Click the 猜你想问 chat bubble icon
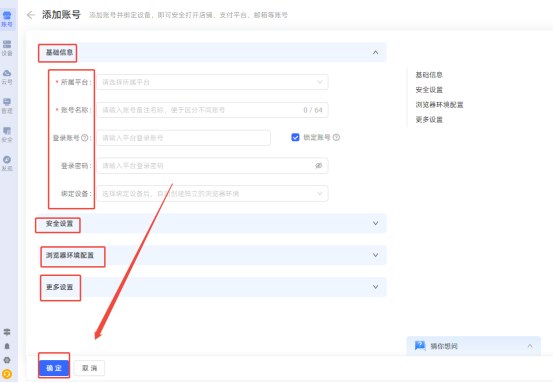This screenshot has height=383, width=553. click(x=420, y=346)
